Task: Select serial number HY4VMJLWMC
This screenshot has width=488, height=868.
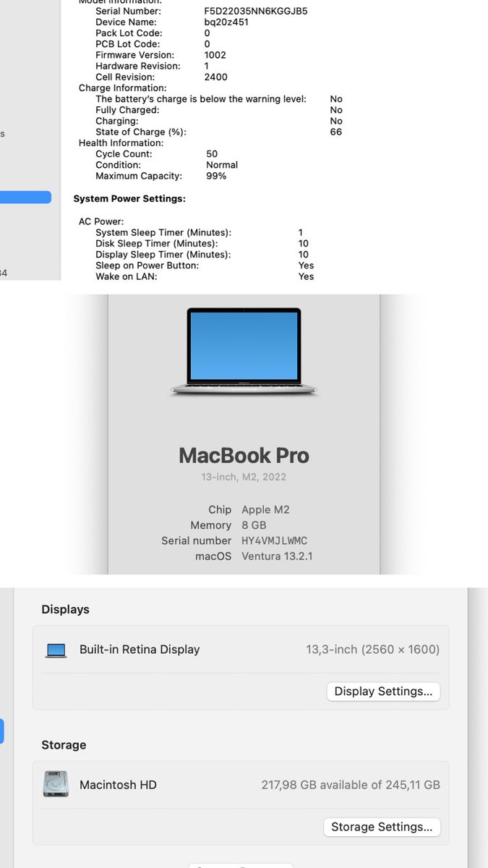Action: pyautogui.click(x=275, y=540)
